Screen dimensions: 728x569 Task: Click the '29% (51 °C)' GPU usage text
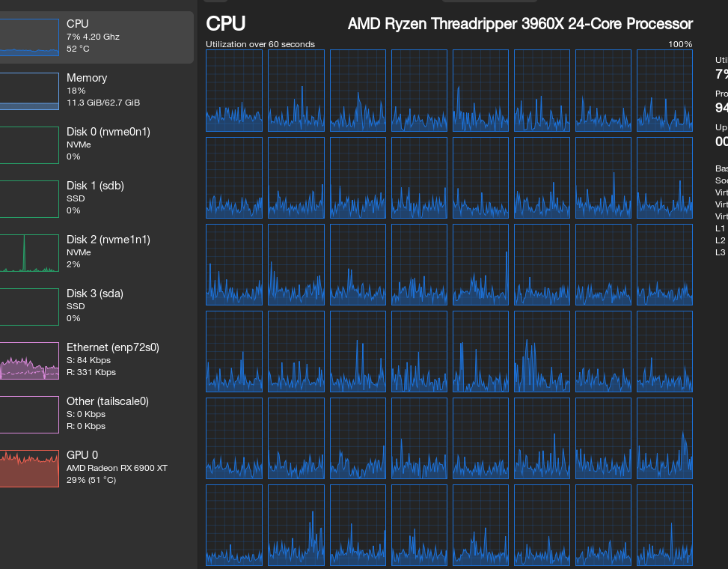tap(91, 480)
